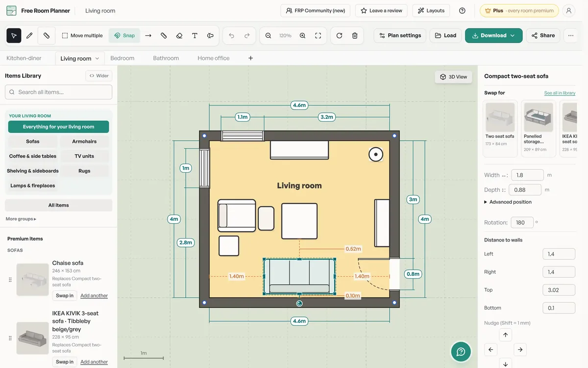Open the help question-mark icon
The height and width of the screenshot is (368, 588).
[x=462, y=10]
